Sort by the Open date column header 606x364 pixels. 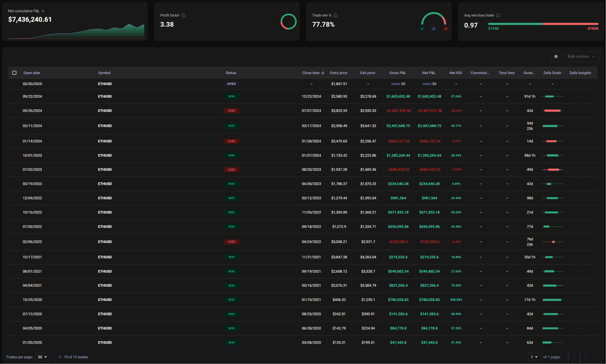click(x=32, y=73)
